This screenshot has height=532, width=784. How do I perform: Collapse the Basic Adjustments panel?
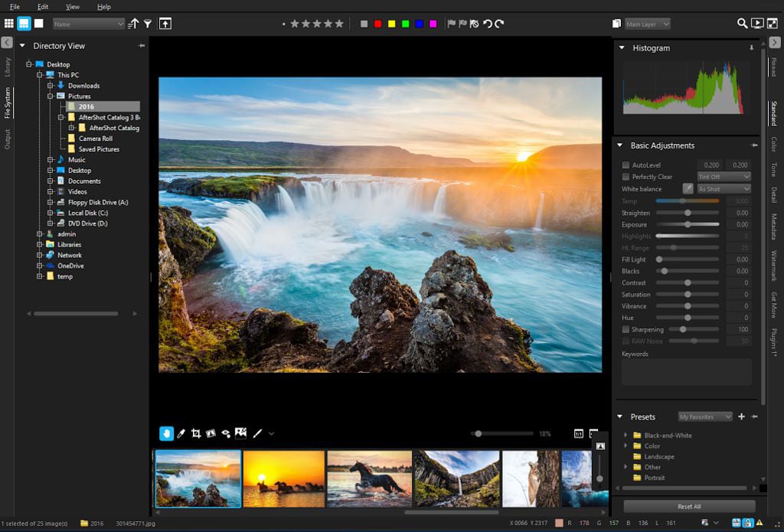click(620, 145)
